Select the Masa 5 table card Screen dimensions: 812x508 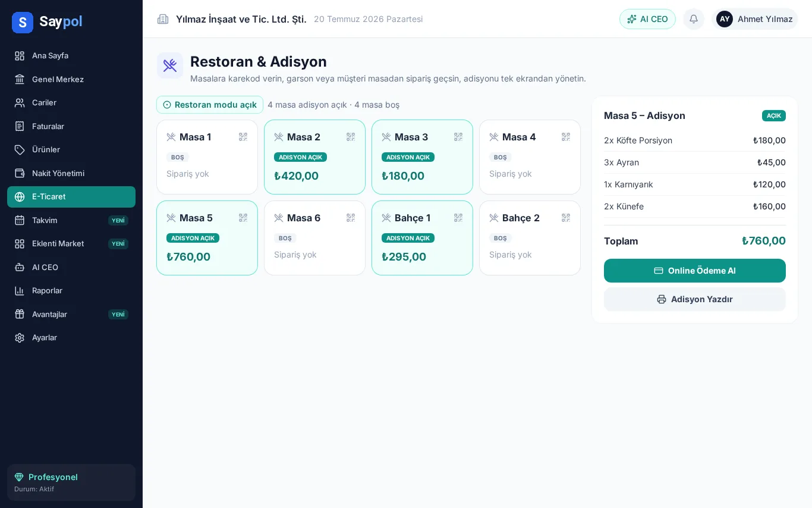(x=207, y=238)
